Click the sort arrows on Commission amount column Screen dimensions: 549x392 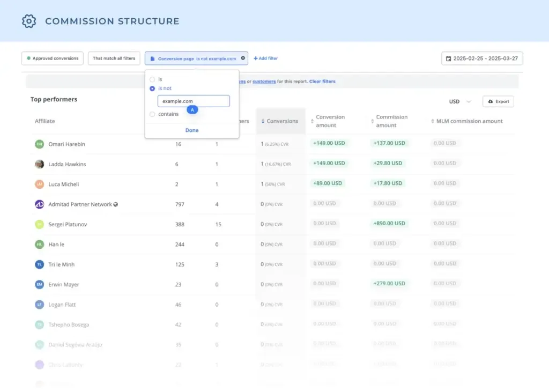click(372, 121)
